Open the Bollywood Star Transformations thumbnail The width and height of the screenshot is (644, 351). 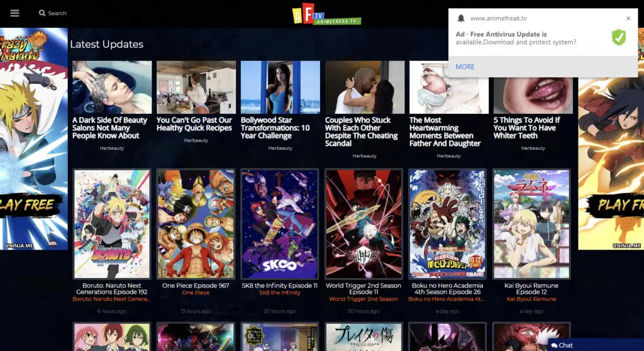pyautogui.click(x=280, y=87)
